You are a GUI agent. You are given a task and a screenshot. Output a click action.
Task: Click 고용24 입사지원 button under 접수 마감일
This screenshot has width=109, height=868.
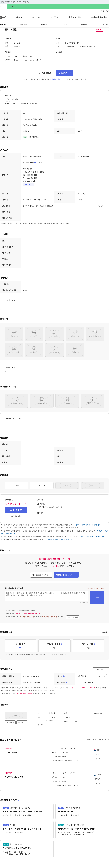[x=16, y=510]
